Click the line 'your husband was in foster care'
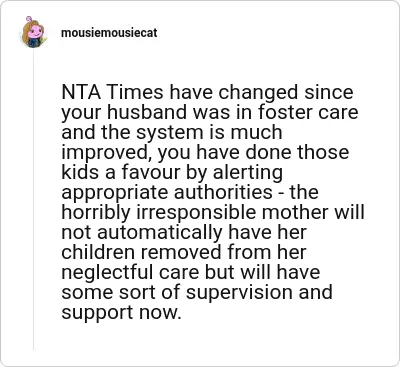The image size is (400, 367). click(210, 112)
